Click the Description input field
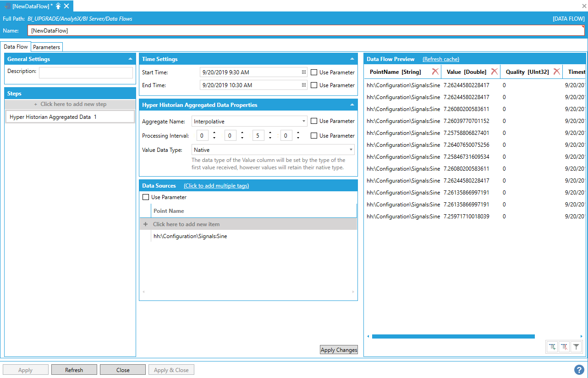The height and width of the screenshot is (378, 588). pos(86,72)
